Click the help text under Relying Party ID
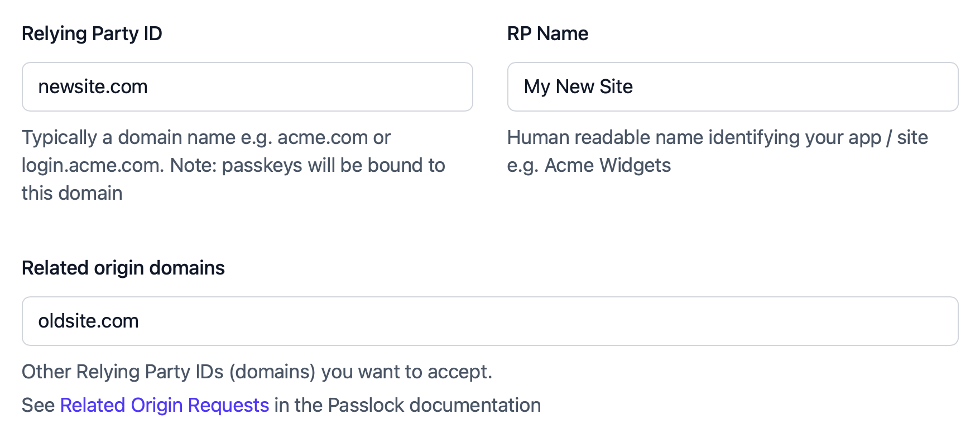980x433 pixels. click(x=233, y=165)
